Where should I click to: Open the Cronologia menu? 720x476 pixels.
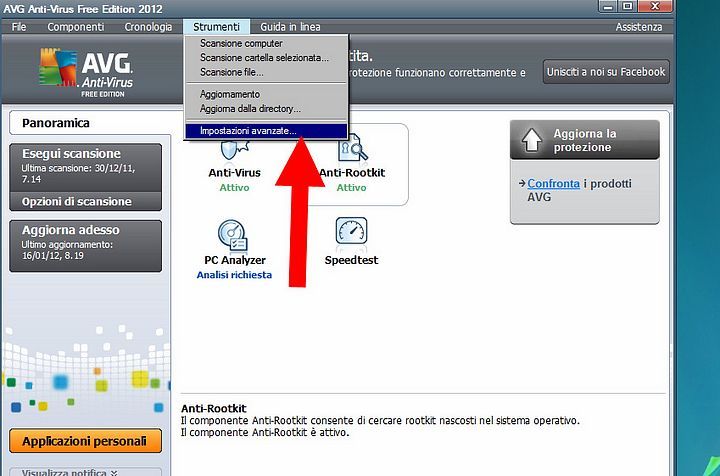point(148,27)
